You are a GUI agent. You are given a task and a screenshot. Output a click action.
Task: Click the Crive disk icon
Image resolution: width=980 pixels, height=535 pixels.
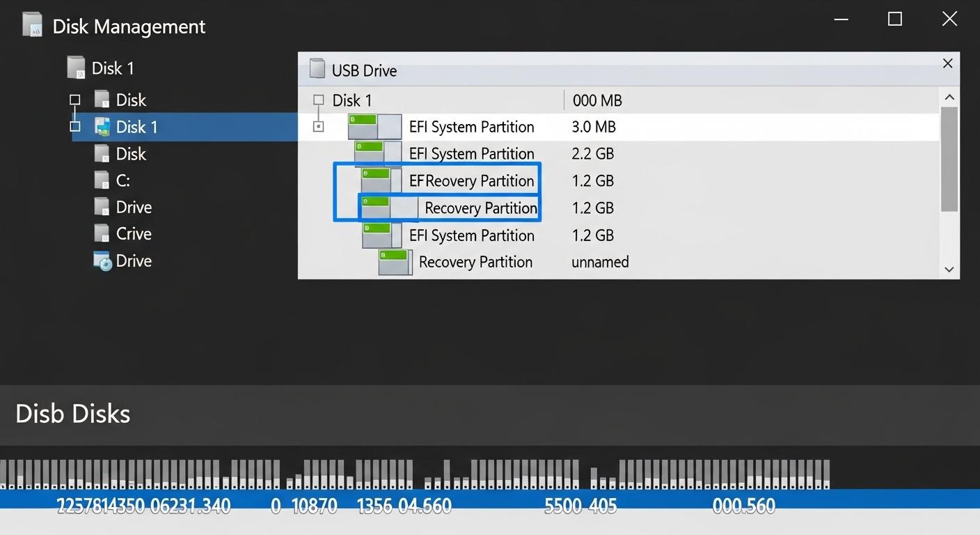click(102, 233)
